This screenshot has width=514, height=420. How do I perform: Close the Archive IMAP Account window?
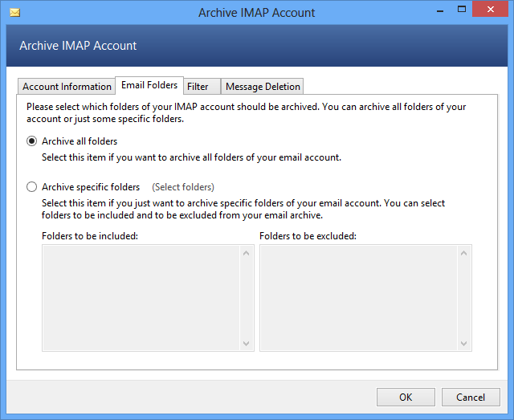490,11
